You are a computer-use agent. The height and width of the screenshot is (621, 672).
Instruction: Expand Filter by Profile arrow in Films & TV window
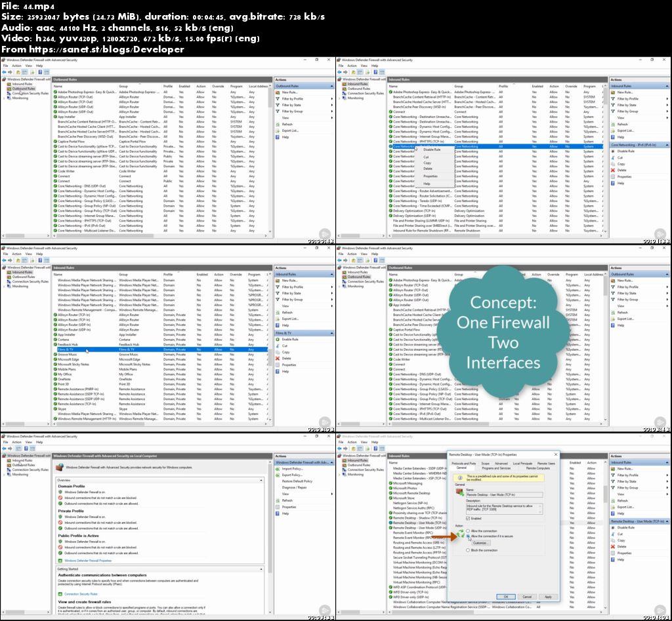point(331,287)
